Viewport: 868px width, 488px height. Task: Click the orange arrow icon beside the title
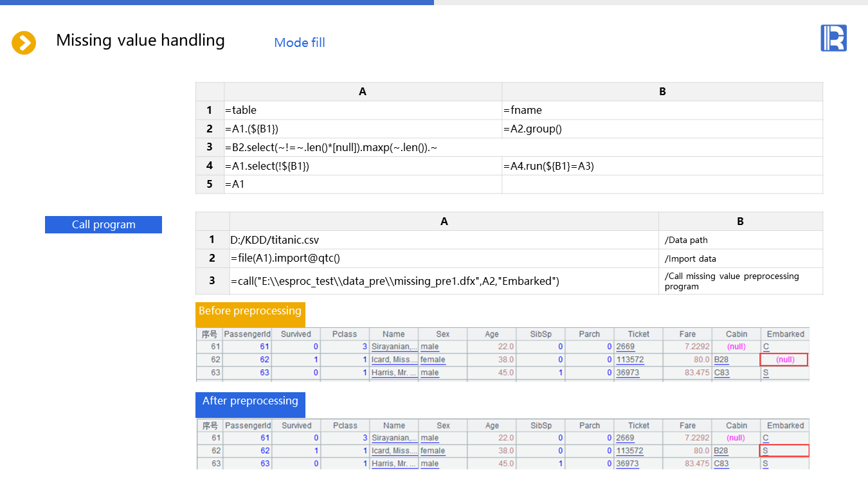pos(24,43)
